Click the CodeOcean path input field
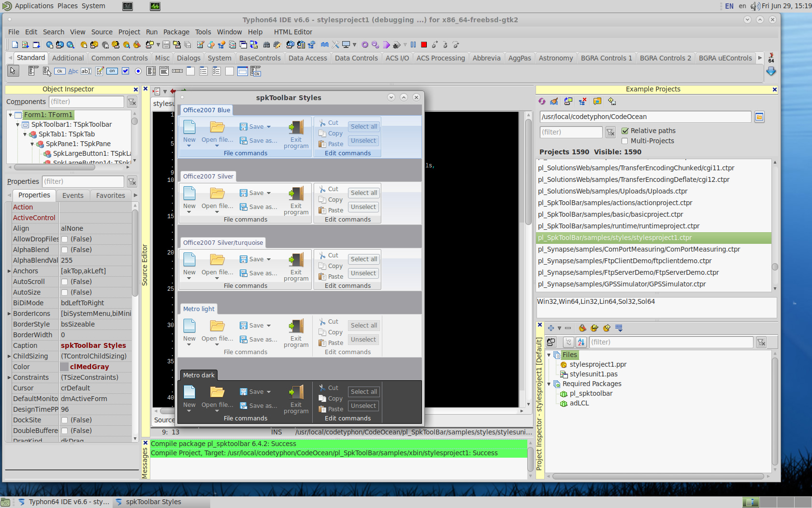 click(645, 117)
